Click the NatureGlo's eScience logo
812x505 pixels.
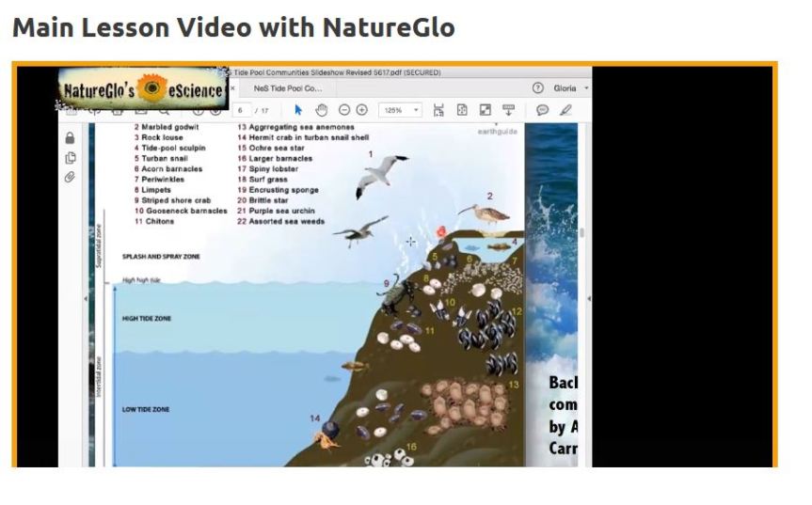point(143,90)
